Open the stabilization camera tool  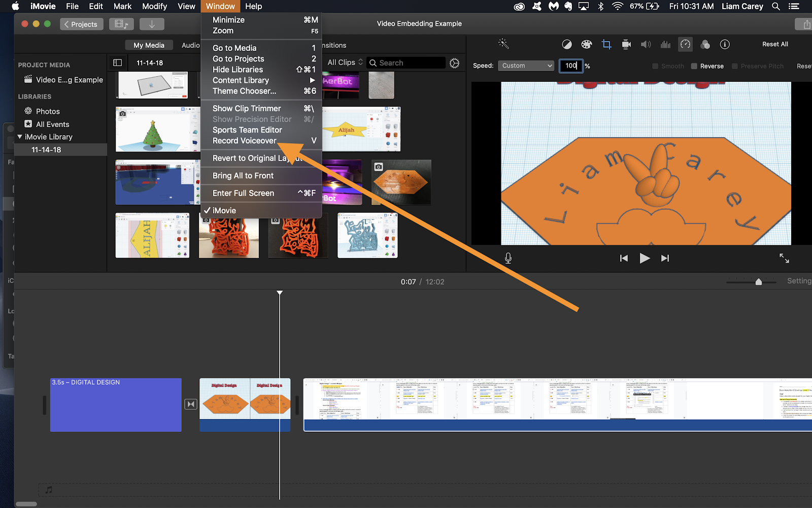tap(626, 45)
